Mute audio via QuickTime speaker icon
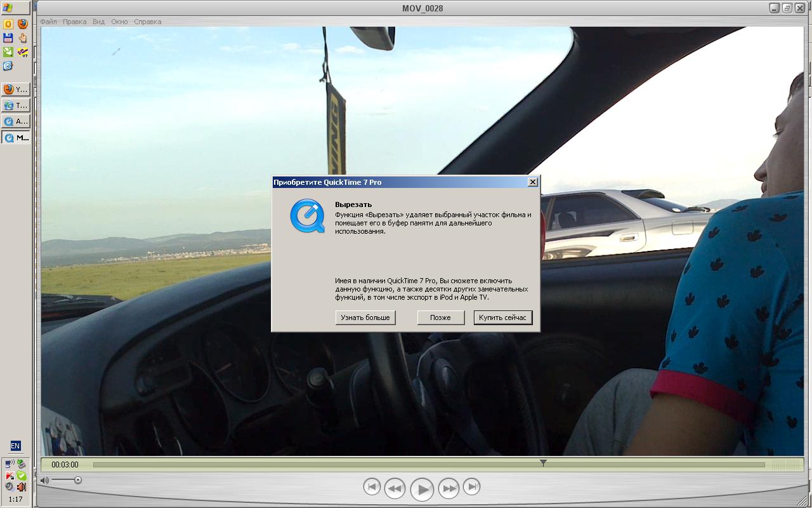 click(44, 481)
